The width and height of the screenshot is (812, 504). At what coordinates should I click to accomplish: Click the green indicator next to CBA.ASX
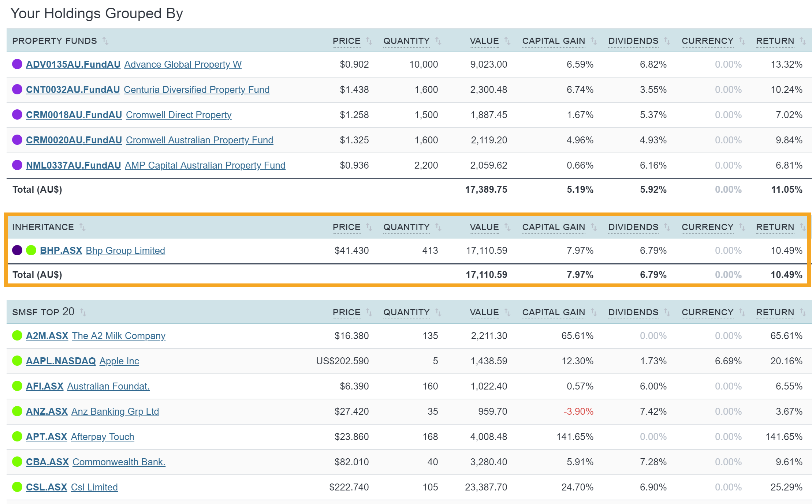click(x=17, y=462)
